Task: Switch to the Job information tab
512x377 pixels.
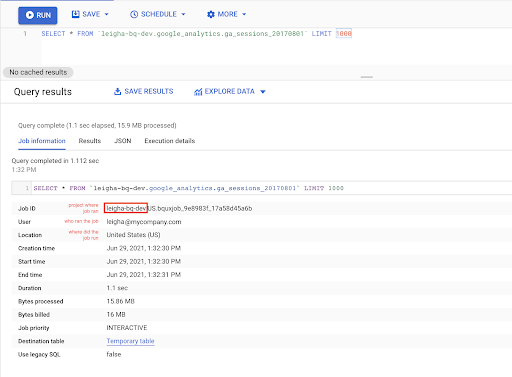Action: pyautogui.click(x=42, y=141)
